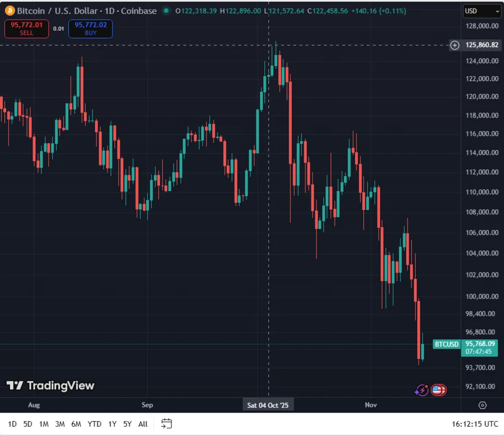Click the plus icon beside the 125,860.82 price

click(455, 45)
